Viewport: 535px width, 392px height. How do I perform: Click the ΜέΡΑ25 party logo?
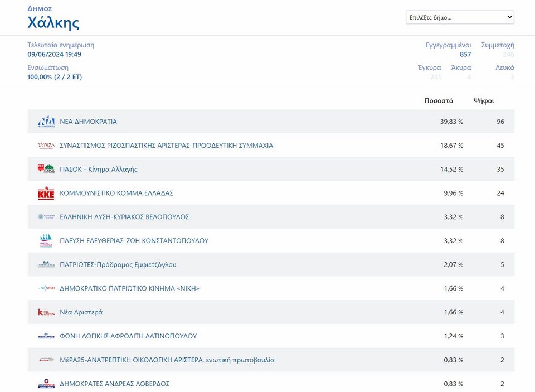(46, 360)
